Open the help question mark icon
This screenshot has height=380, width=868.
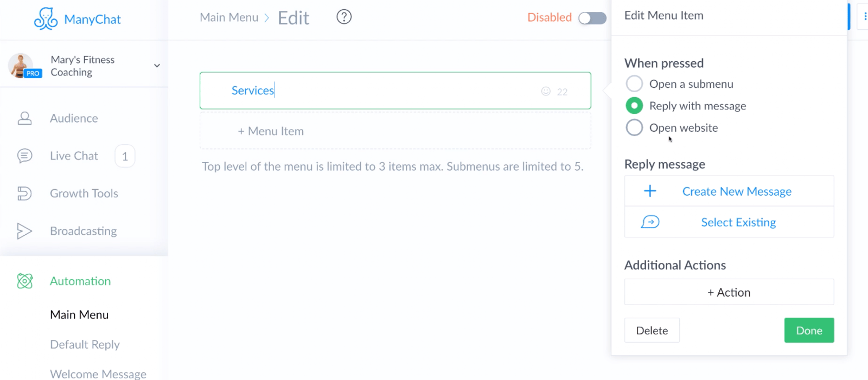coord(344,17)
